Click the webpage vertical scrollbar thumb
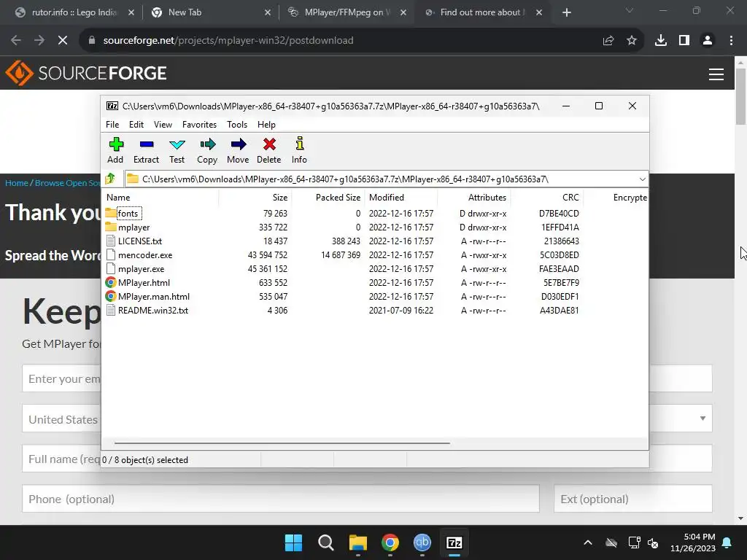Image resolution: width=747 pixels, height=560 pixels. tap(740, 96)
